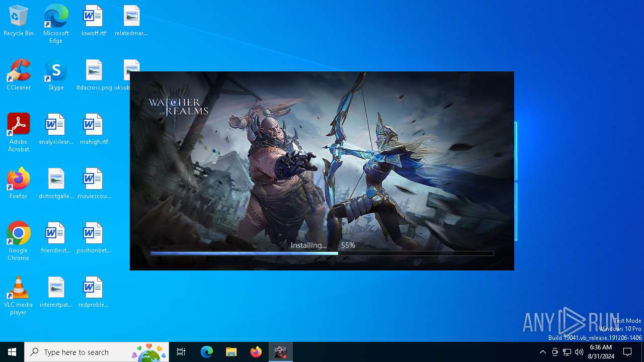644x362 pixels.
Task: Select the districtgalle... image file icon
Action: pyautogui.click(x=56, y=184)
